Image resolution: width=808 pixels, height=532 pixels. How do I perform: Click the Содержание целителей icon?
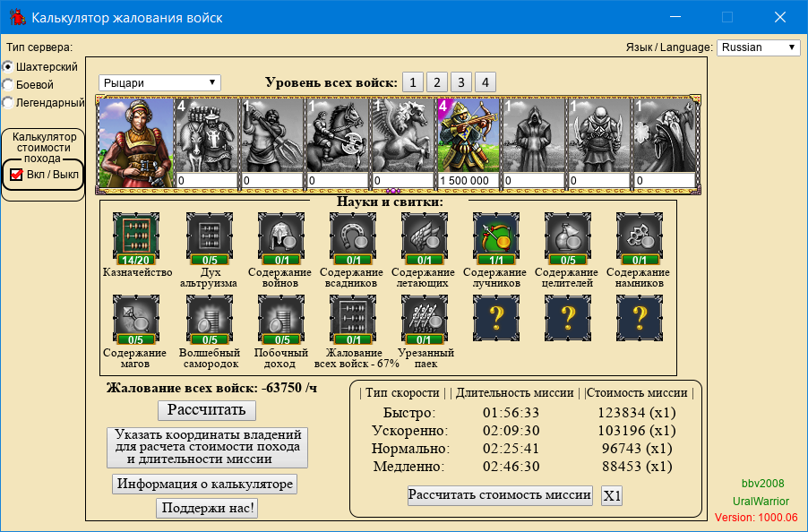566,235
